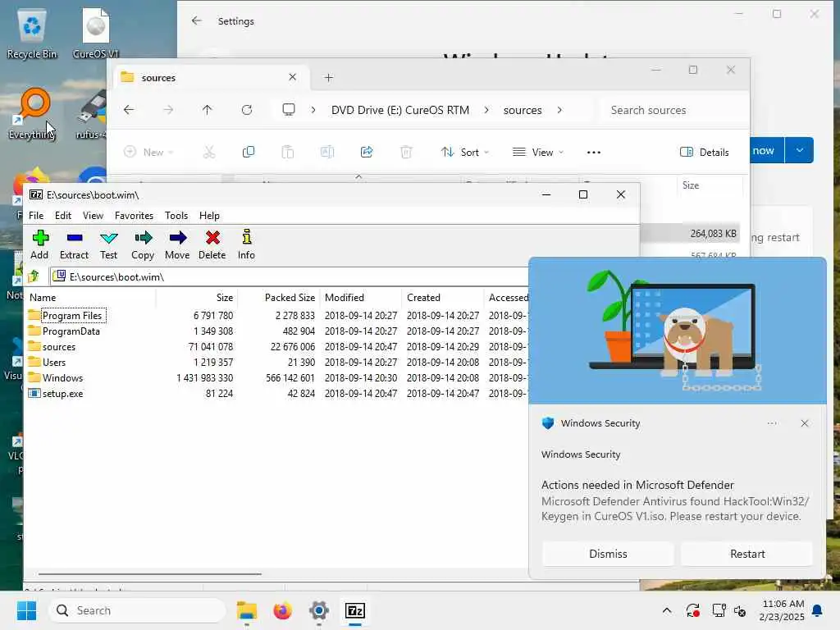
Task: Run Test on the archive in 7-Zip
Action: [x=109, y=244]
